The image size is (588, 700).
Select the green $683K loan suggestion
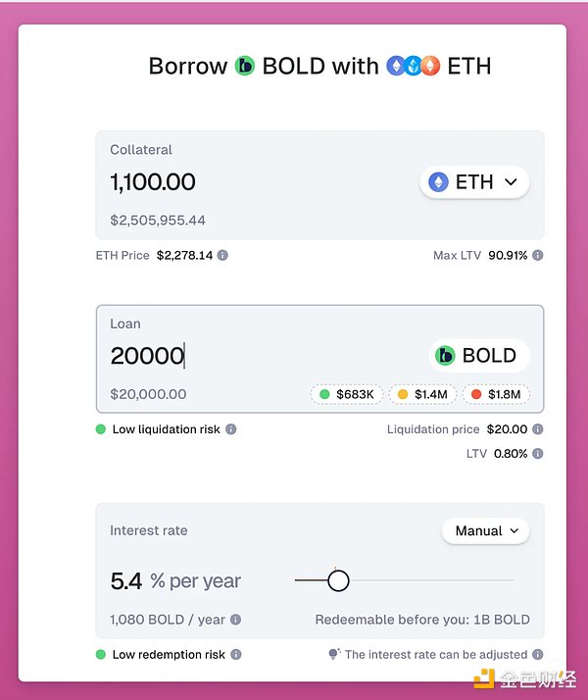click(346, 394)
